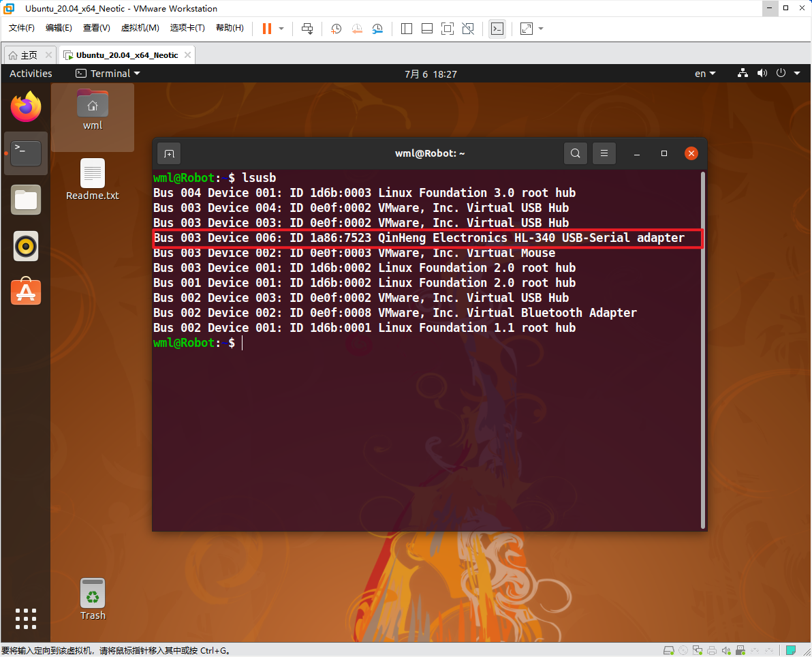812x657 pixels.
Task: Open the power options dropdown beside the pause button
Action: (281, 29)
